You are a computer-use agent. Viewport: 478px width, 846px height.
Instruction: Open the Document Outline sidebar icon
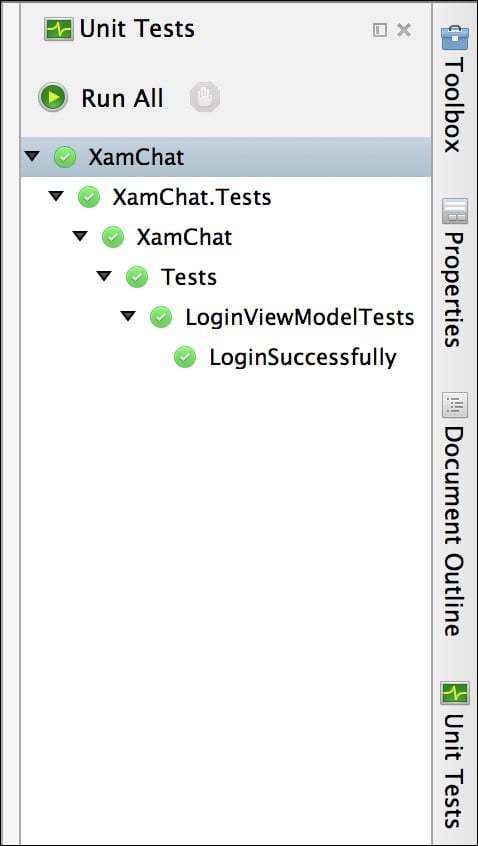tap(454, 405)
